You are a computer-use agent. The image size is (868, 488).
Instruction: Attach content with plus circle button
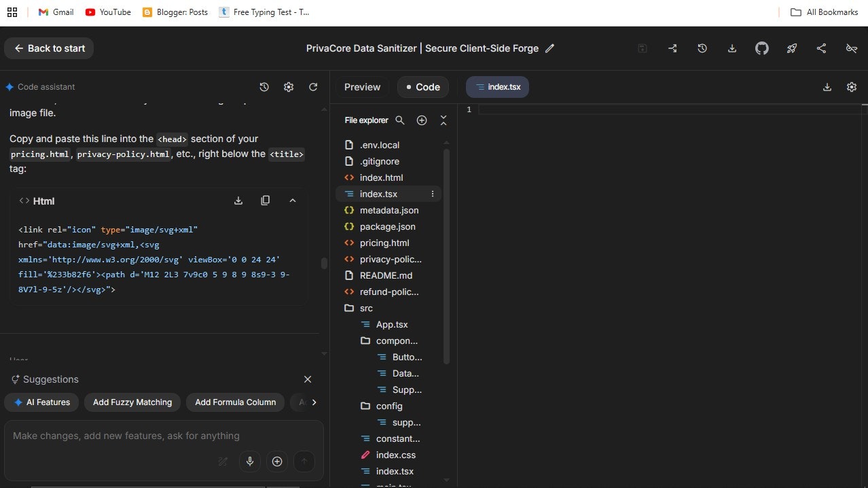click(277, 461)
